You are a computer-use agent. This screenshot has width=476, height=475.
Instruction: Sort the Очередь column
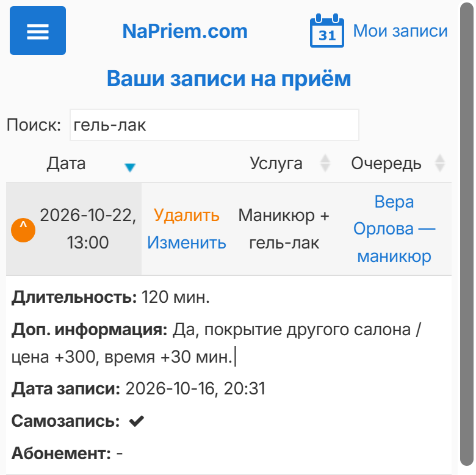(440, 164)
